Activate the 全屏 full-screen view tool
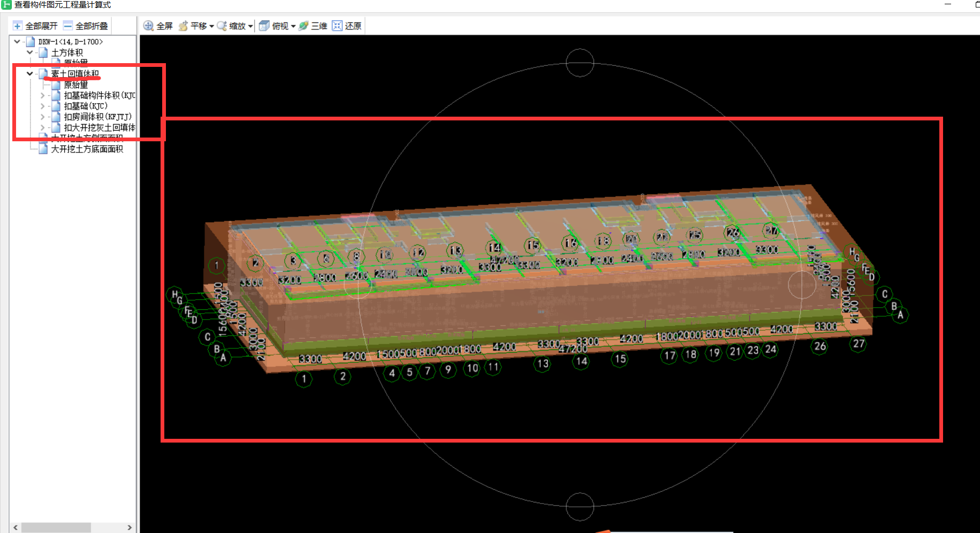 [x=158, y=26]
